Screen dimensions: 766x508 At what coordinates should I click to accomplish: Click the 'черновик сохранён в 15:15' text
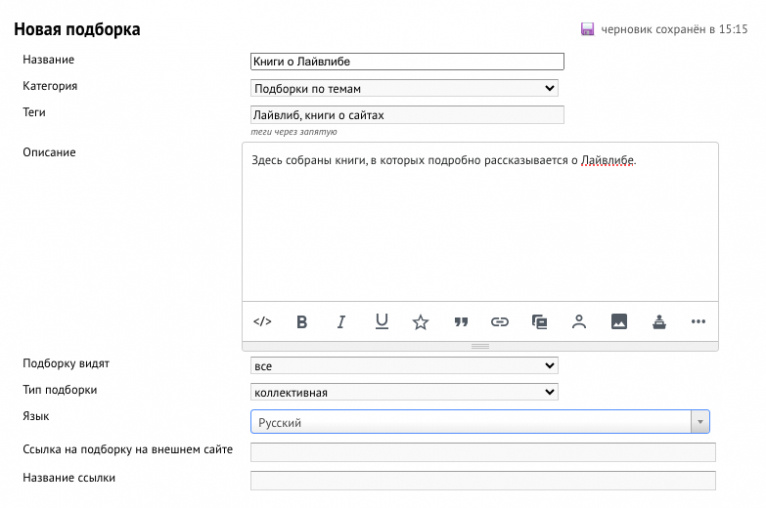(674, 29)
